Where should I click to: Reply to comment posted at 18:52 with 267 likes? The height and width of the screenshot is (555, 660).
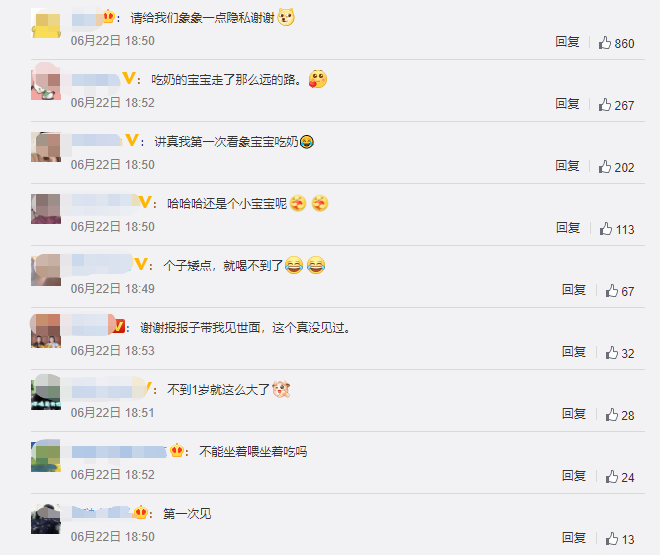pyautogui.click(x=567, y=104)
